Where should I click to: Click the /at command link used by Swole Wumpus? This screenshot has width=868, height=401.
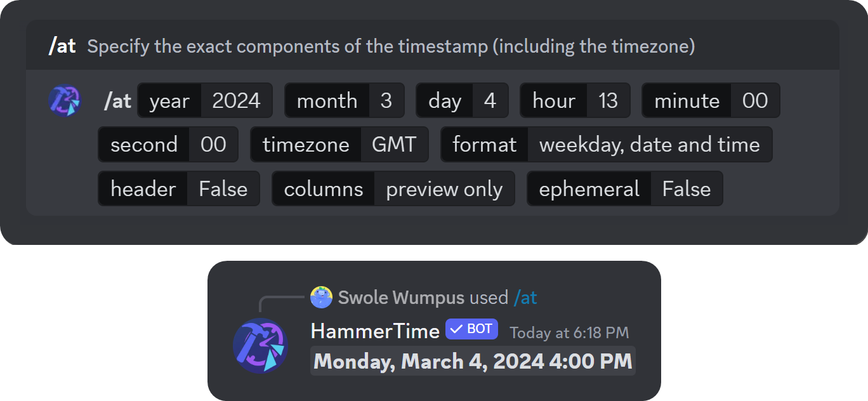(x=526, y=297)
